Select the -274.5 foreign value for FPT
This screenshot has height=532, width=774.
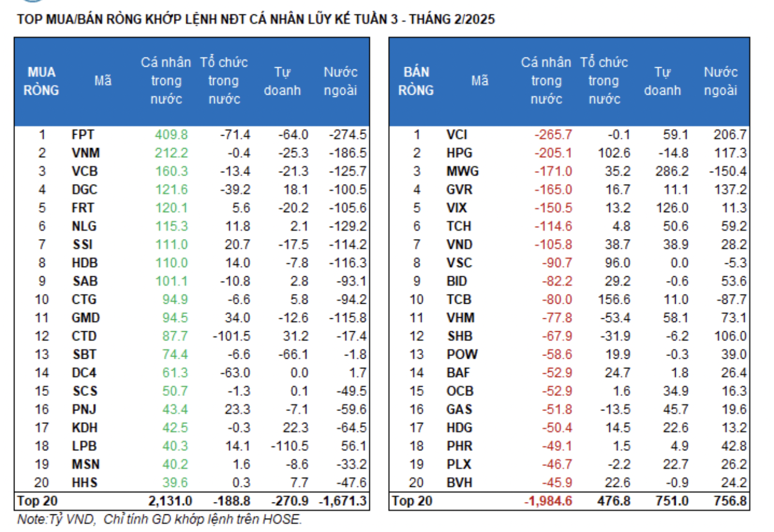(348, 135)
